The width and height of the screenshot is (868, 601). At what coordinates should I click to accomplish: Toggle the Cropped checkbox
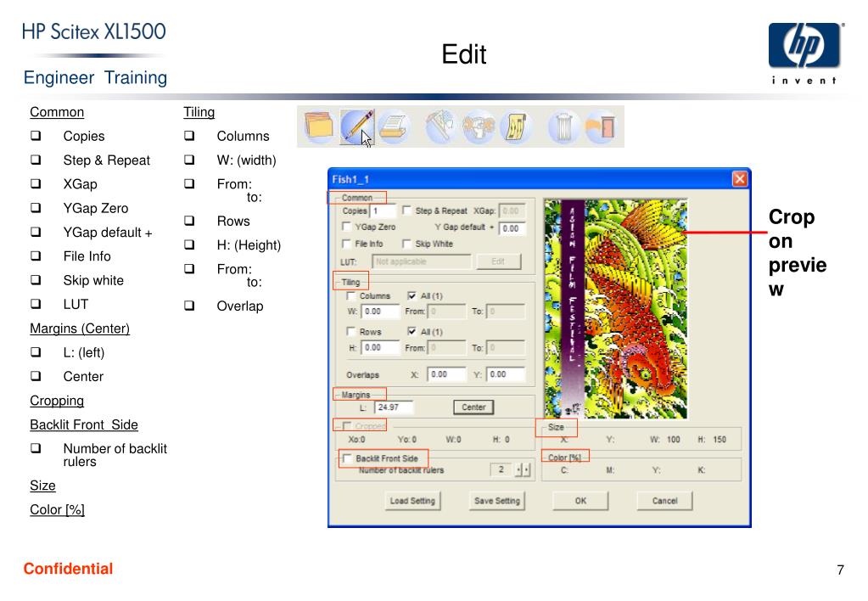coord(347,425)
